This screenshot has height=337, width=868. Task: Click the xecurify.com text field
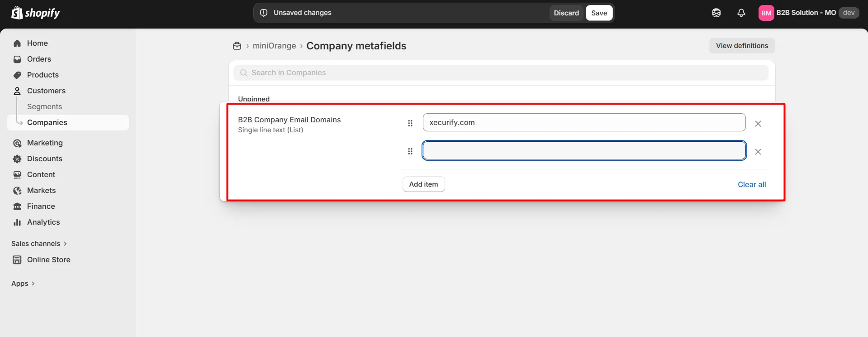pos(584,122)
